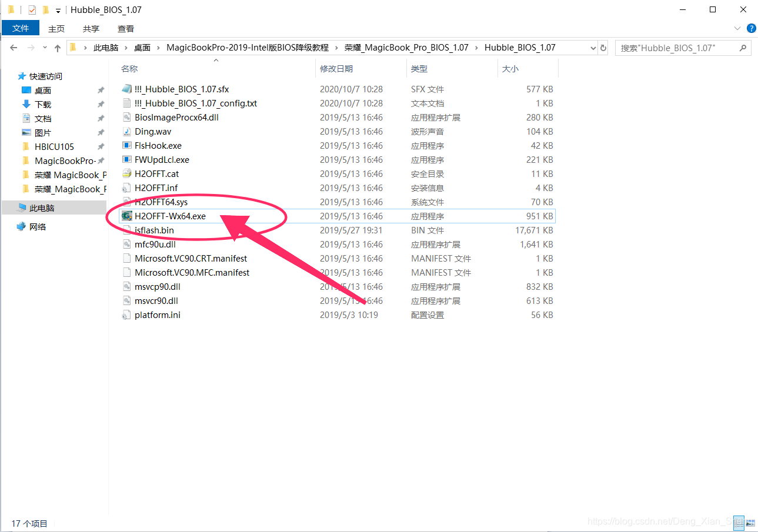Open the recent locations dropdown arrow
The height and width of the screenshot is (532, 758).
pyautogui.click(x=45, y=48)
